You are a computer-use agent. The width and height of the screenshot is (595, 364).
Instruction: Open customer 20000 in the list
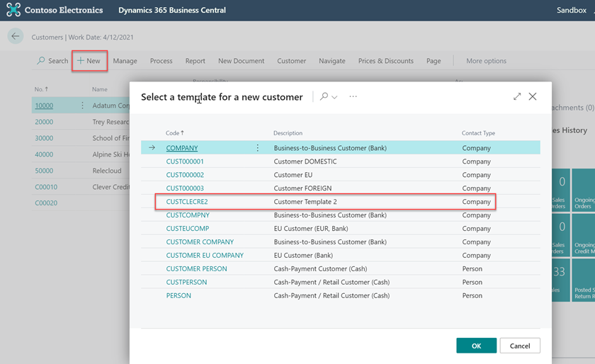(x=44, y=122)
